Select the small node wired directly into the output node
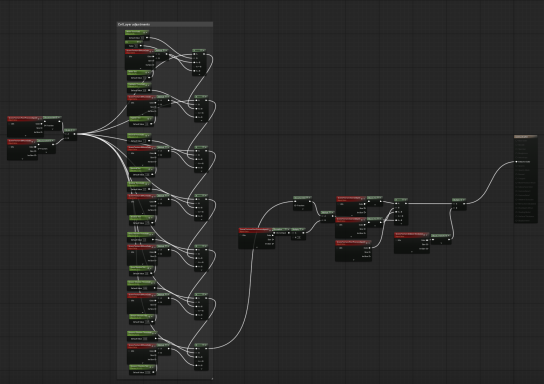544x384 pixels. pyautogui.click(x=459, y=204)
